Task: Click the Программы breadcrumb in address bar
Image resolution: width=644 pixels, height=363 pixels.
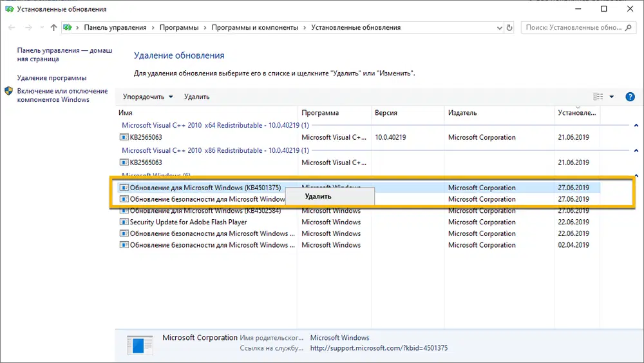Action: (x=174, y=28)
